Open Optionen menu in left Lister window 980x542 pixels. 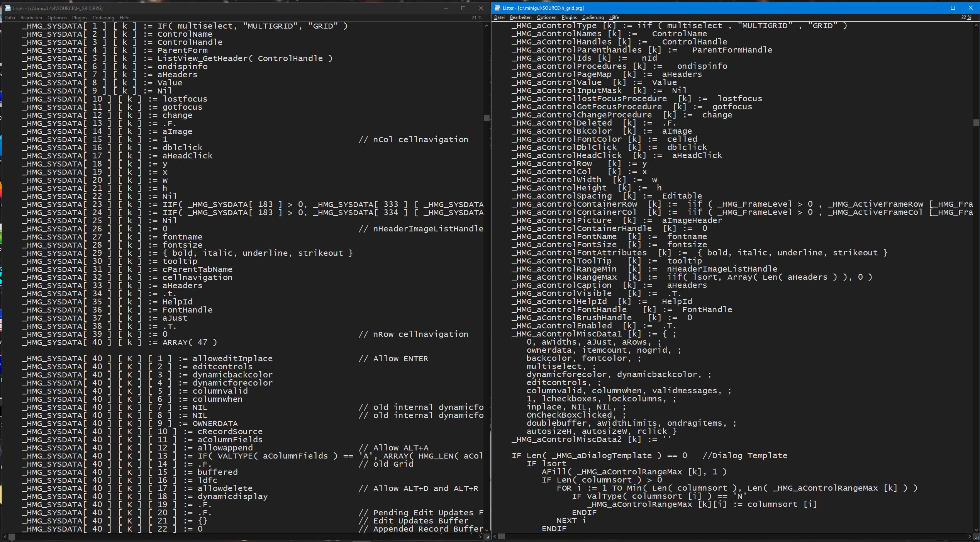57,18
